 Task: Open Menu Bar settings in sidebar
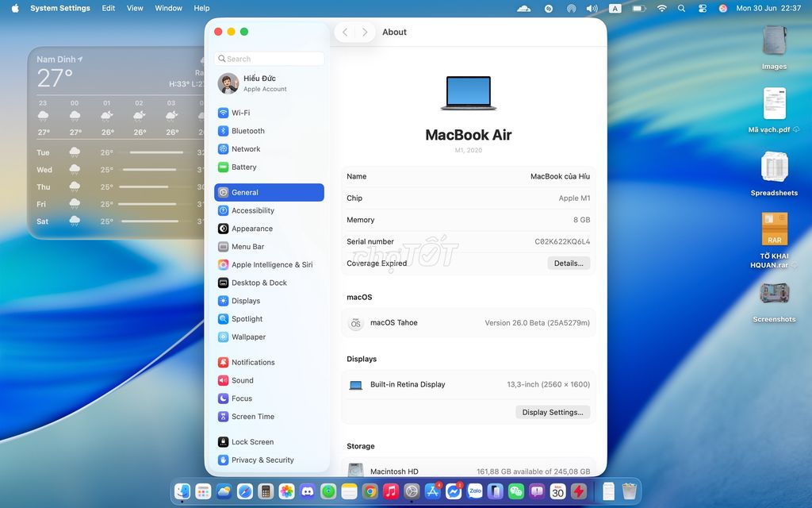(269, 247)
